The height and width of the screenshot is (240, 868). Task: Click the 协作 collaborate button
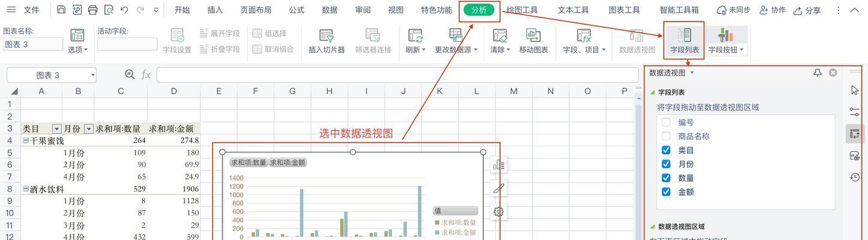click(x=772, y=10)
